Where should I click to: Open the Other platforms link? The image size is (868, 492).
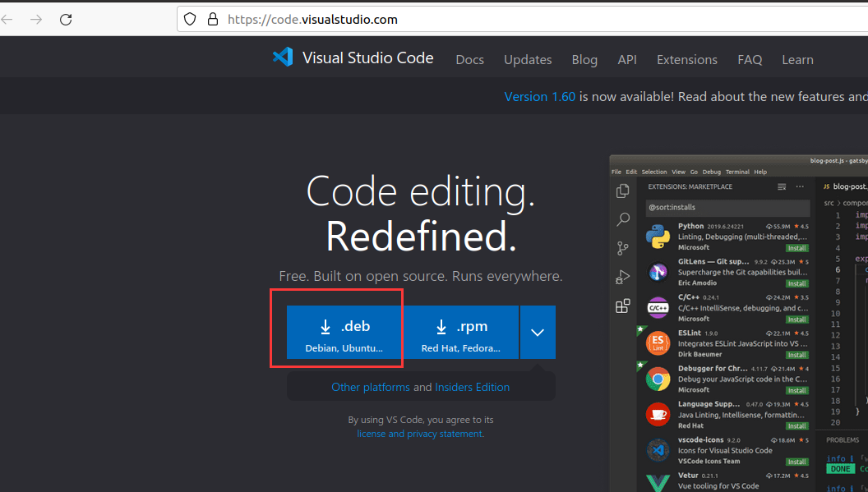coord(371,388)
